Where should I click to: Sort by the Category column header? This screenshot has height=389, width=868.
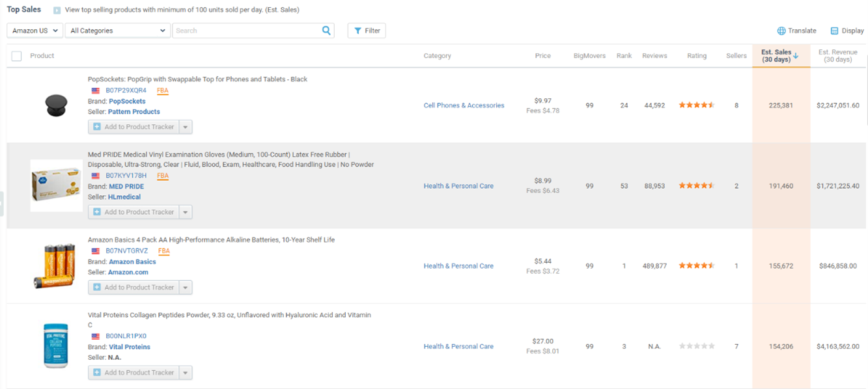pos(438,56)
